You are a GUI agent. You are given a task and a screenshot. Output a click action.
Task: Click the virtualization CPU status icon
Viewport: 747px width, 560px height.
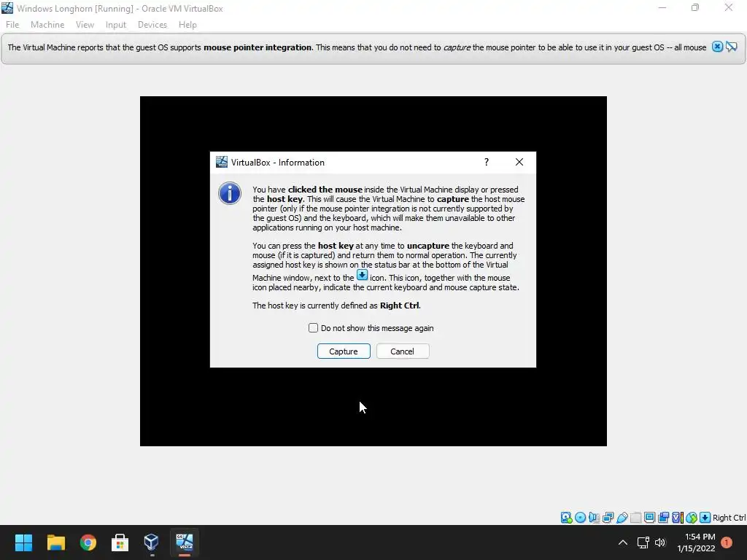(678, 518)
